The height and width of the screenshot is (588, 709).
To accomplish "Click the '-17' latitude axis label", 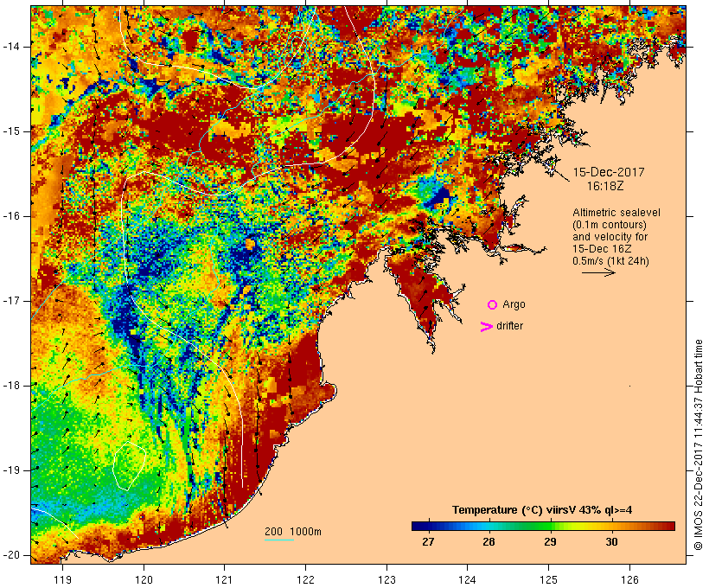I will [11, 301].
